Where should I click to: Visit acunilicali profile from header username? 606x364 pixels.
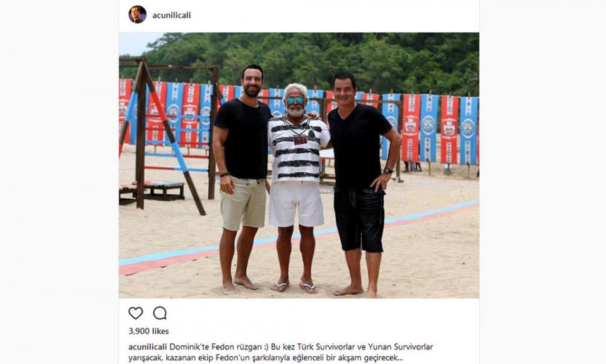(172, 15)
